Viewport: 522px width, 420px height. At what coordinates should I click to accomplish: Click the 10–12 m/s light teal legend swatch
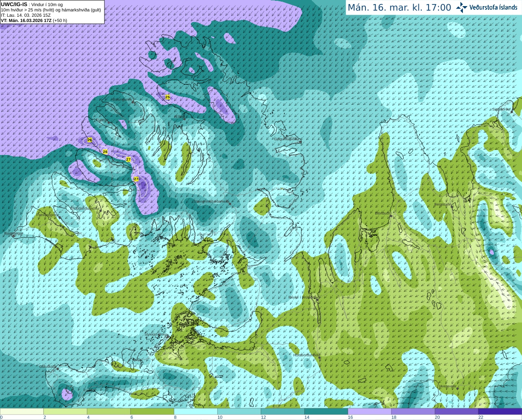click(x=239, y=411)
